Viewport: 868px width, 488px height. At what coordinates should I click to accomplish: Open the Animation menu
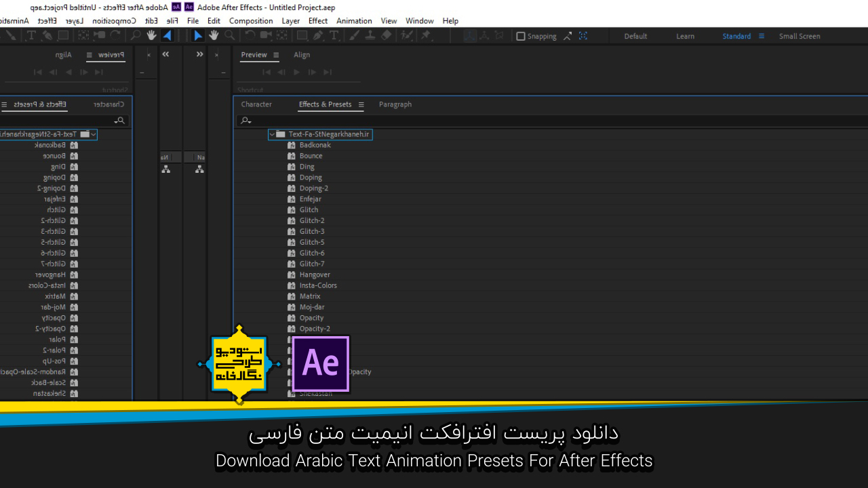(354, 21)
